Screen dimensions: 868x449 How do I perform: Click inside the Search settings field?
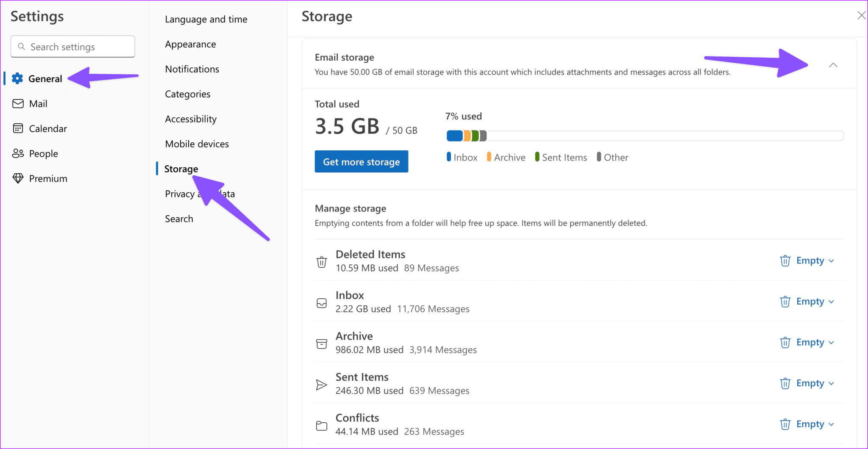pyautogui.click(x=72, y=47)
